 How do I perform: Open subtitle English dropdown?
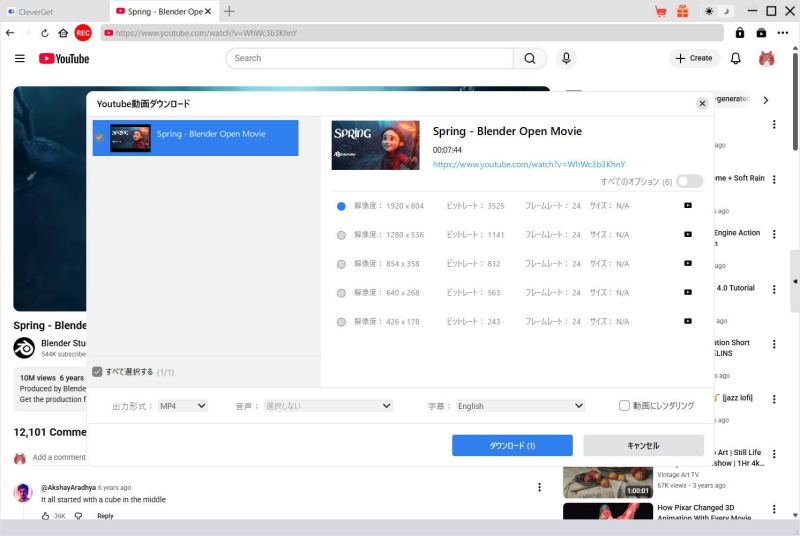click(520, 406)
